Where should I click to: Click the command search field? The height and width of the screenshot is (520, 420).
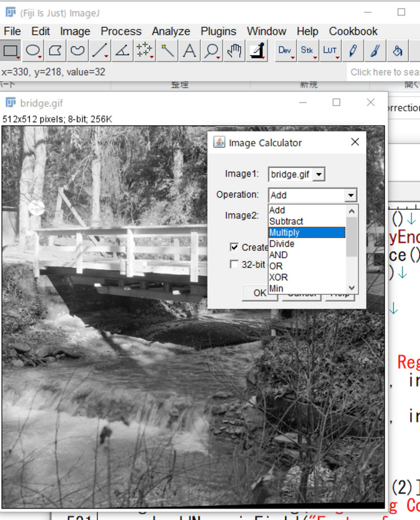pyautogui.click(x=384, y=72)
